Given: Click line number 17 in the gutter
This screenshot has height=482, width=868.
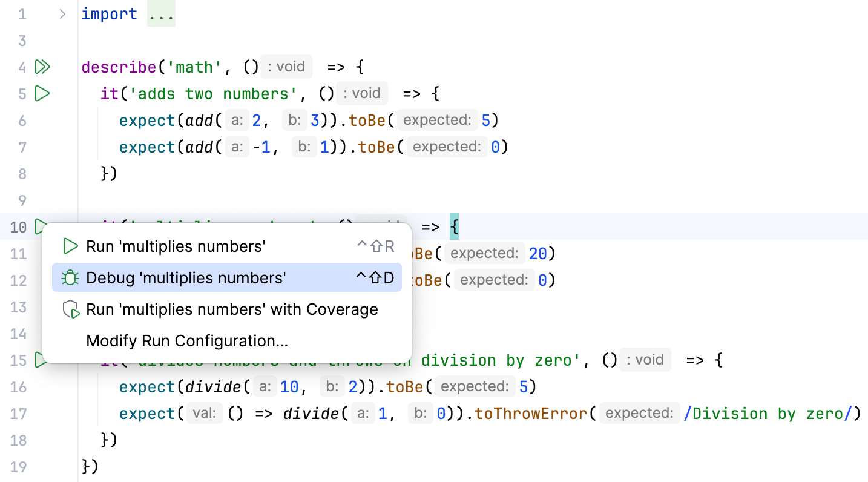Looking at the screenshot, I should (18, 414).
